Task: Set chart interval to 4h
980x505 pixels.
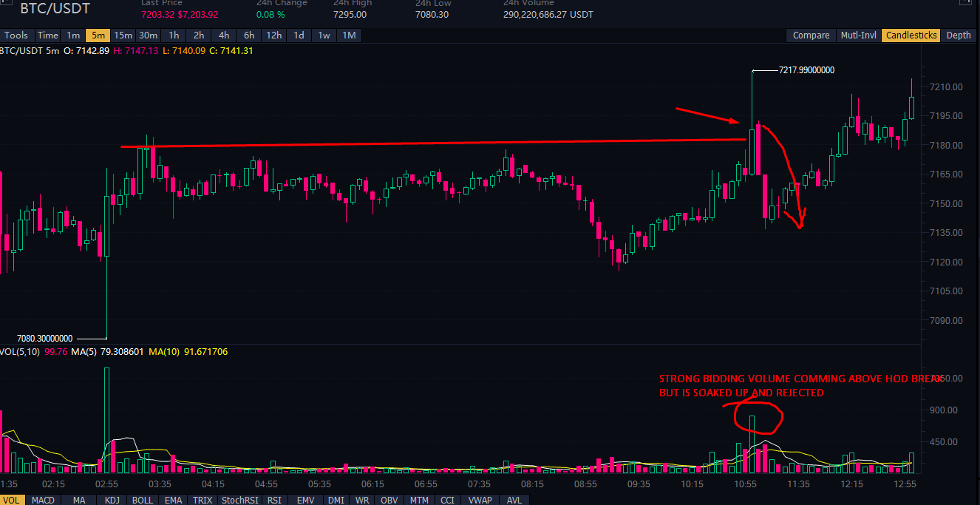Action: tap(223, 35)
